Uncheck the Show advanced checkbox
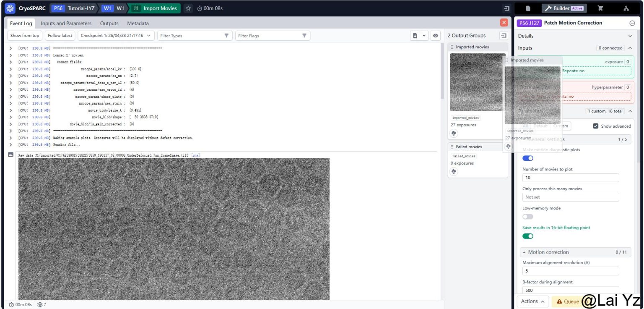Viewport: 644px width, 309px height. coord(596,126)
